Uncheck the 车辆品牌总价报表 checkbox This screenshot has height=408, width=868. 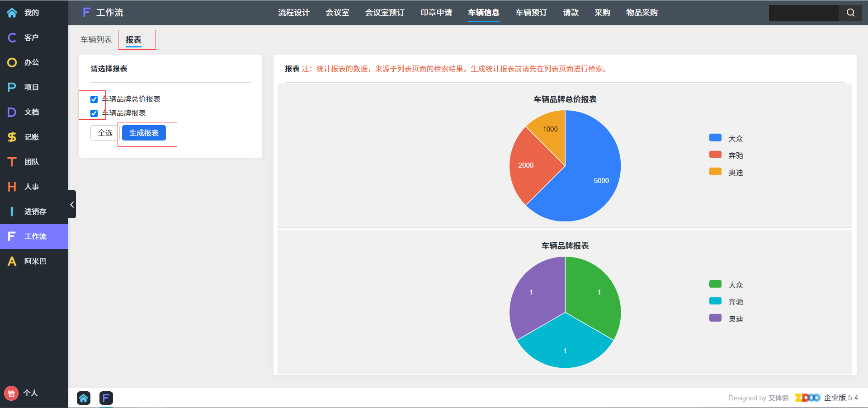pyautogui.click(x=94, y=99)
